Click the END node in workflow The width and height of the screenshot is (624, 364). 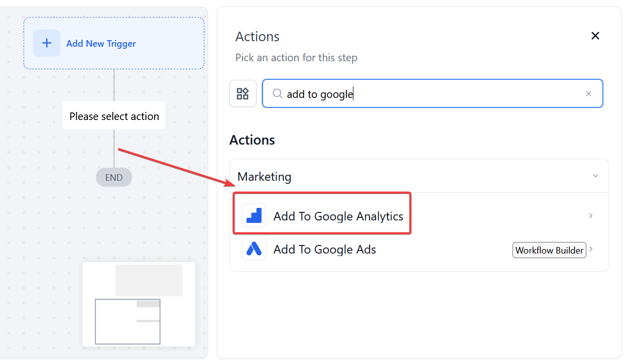point(114,177)
